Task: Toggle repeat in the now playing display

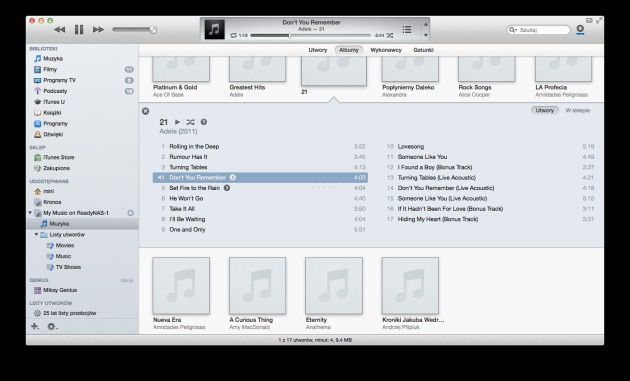Action: click(233, 35)
